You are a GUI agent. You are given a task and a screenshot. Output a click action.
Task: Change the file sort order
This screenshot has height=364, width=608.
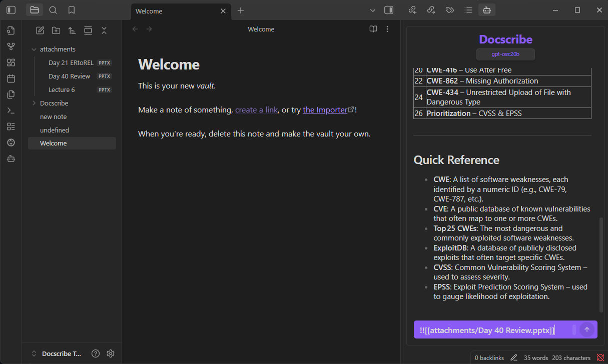click(x=72, y=30)
